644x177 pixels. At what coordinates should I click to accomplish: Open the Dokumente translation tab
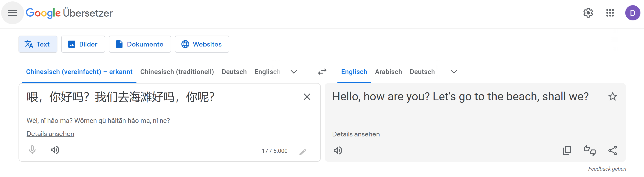point(140,44)
